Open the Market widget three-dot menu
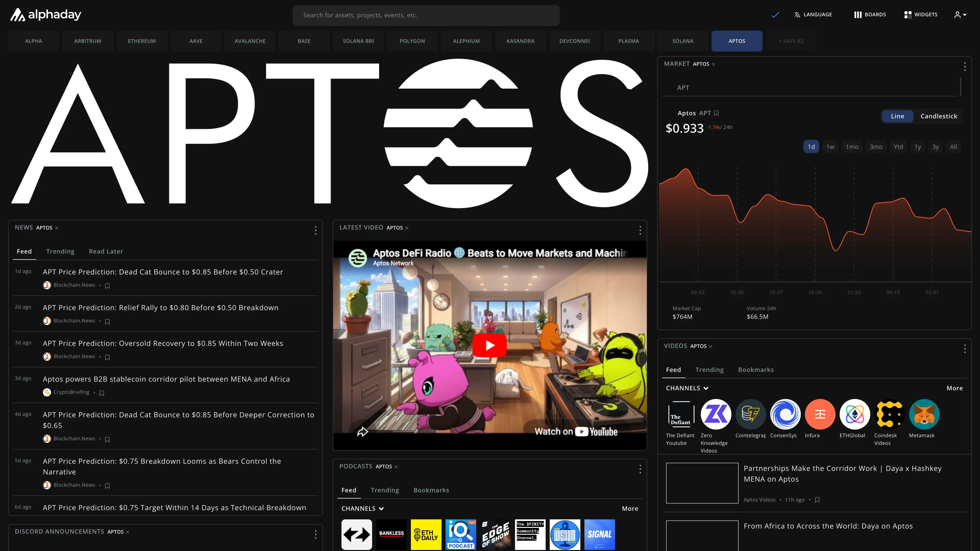The image size is (980, 551). (x=965, y=67)
